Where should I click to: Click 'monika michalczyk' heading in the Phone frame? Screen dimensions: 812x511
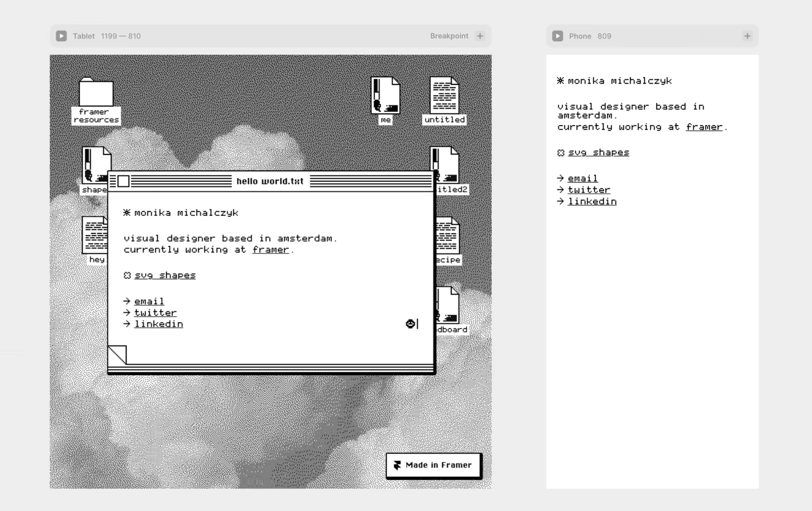pos(620,81)
